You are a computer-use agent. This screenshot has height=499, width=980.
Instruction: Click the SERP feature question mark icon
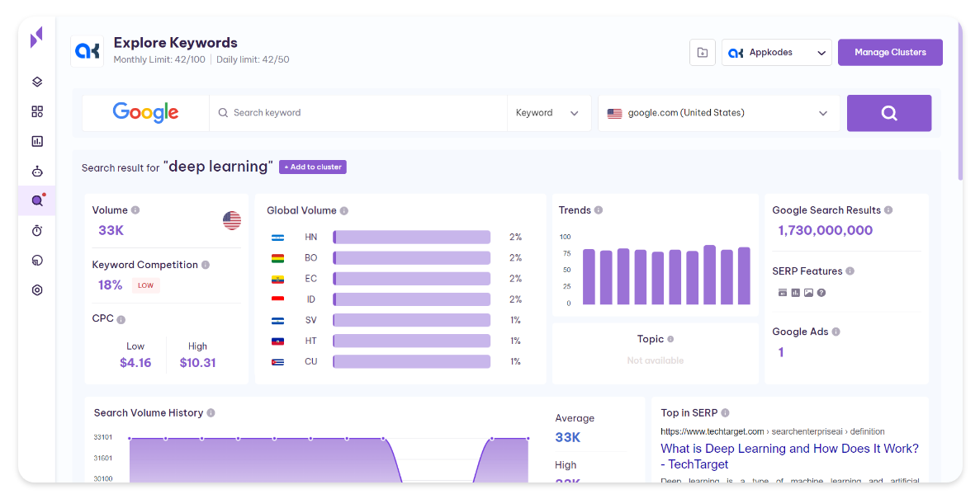pyautogui.click(x=821, y=292)
